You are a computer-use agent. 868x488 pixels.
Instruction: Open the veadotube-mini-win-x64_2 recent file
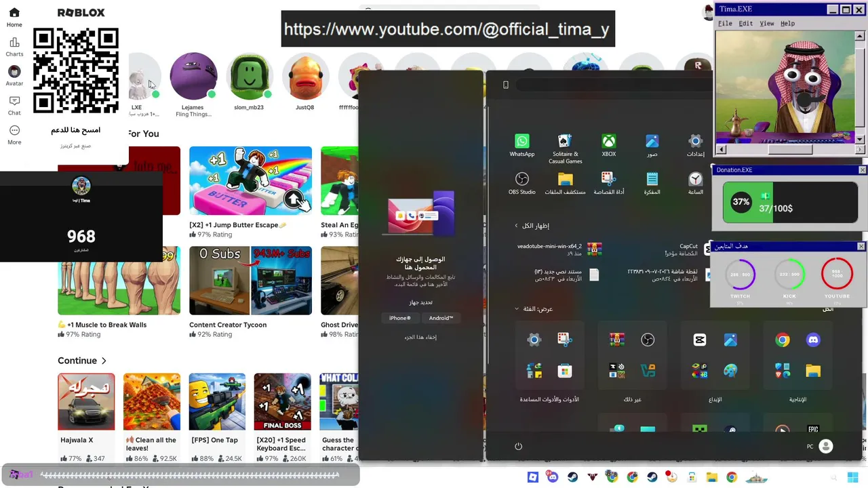(558, 249)
